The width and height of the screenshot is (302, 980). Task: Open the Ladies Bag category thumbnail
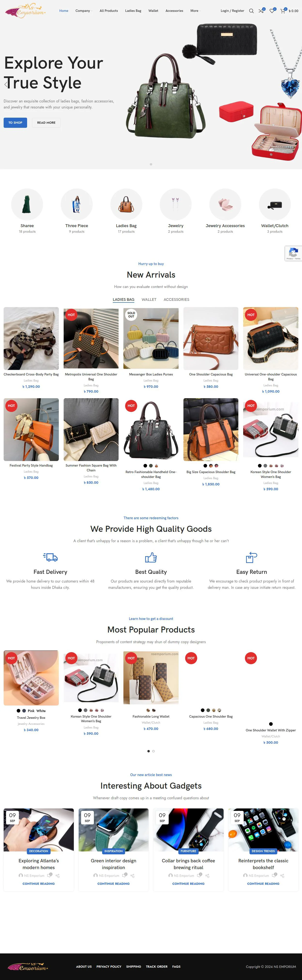(x=126, y=204)
